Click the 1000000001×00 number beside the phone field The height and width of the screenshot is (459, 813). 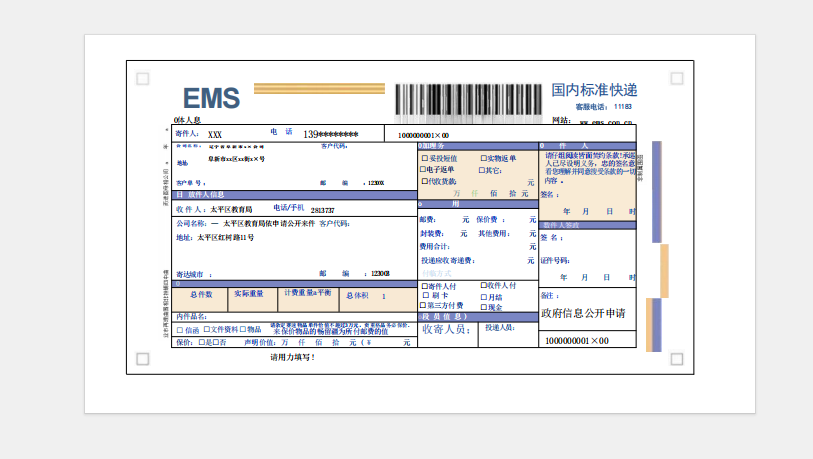pos(423,135)
